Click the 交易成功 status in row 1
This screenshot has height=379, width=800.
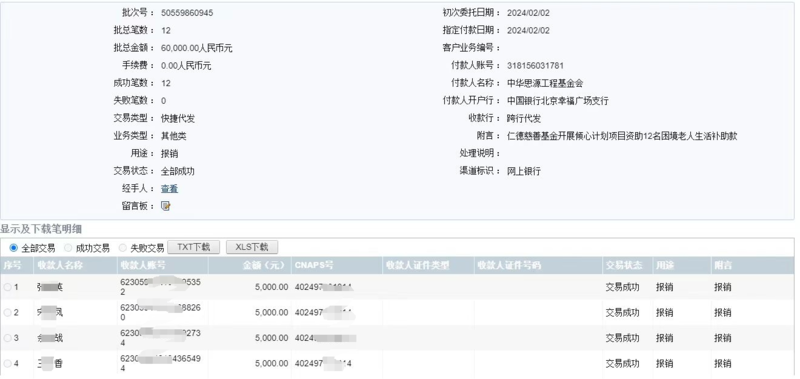[622, 287]
